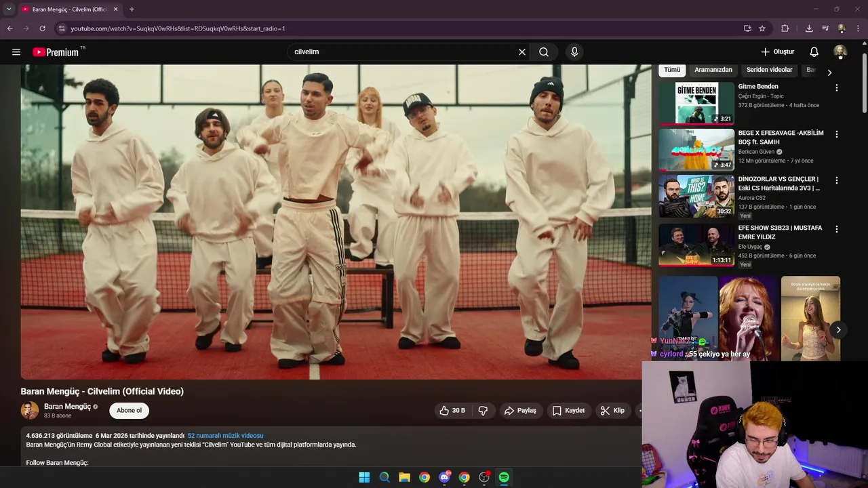The width and height of the screenshot is (868, 488).
Task: Click the Abone ol subscribe button
Action: click(x=129, y=410)
